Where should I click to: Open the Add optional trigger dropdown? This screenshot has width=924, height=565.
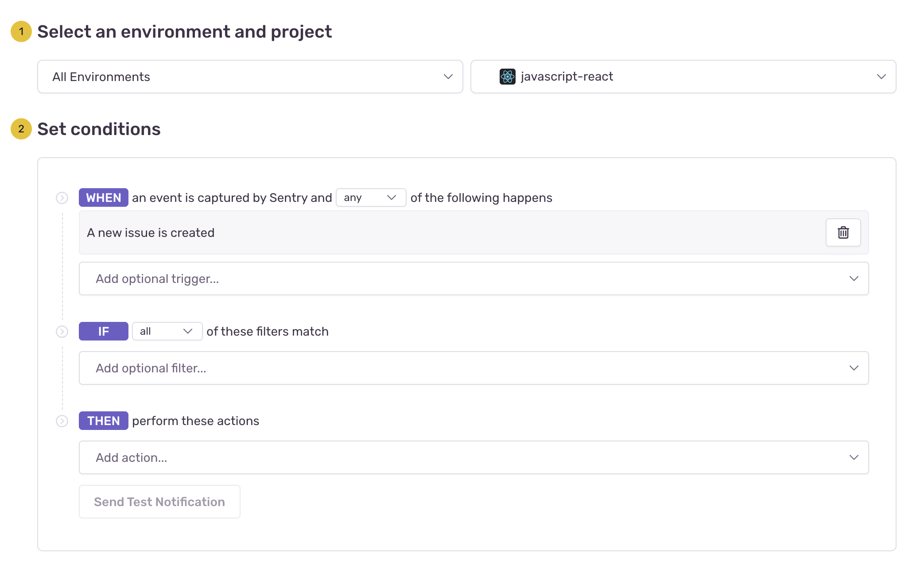point(473,279)
